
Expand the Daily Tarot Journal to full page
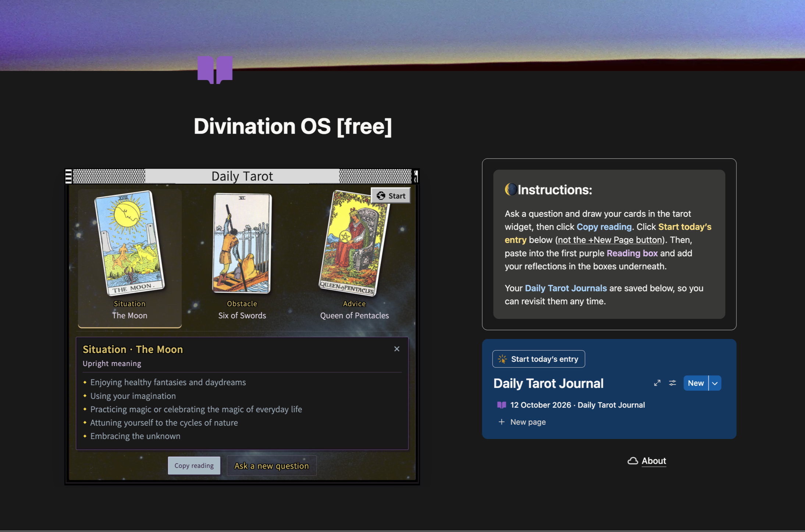click(x=657, y=383)
